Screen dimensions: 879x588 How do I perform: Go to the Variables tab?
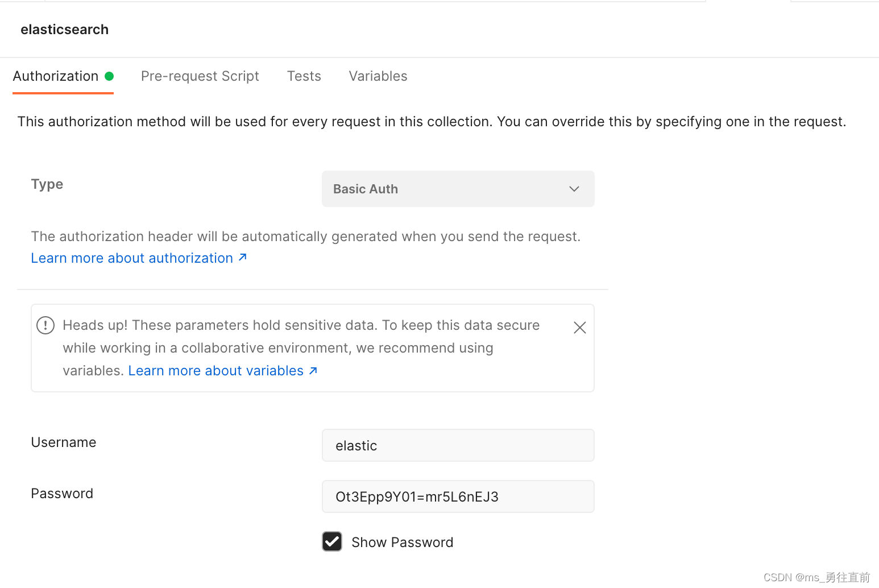click(x=378, y=76)
